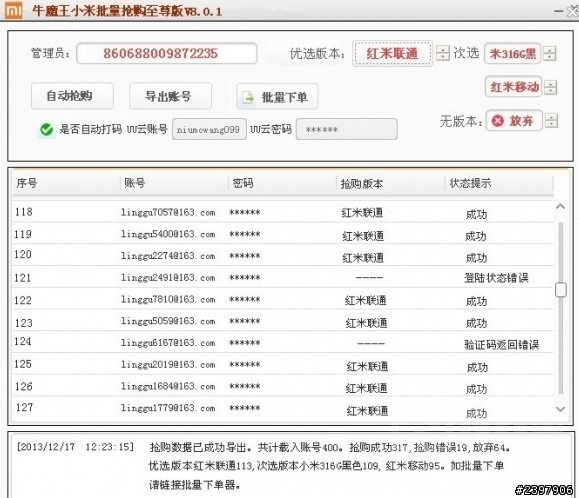Click the 成功 status in row 118
This screenshot has width=579, height=498.
click(476, 214)
